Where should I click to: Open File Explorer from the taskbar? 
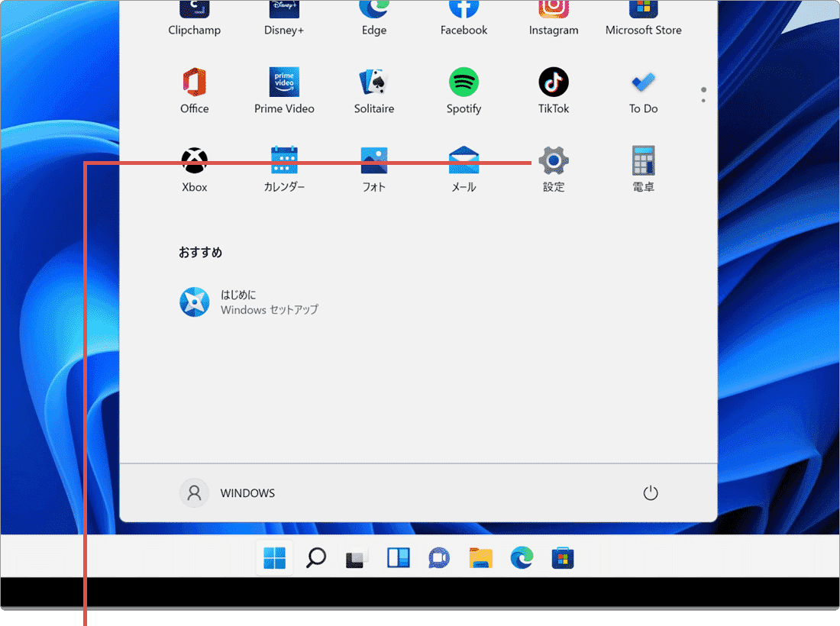tap(480, 558)
